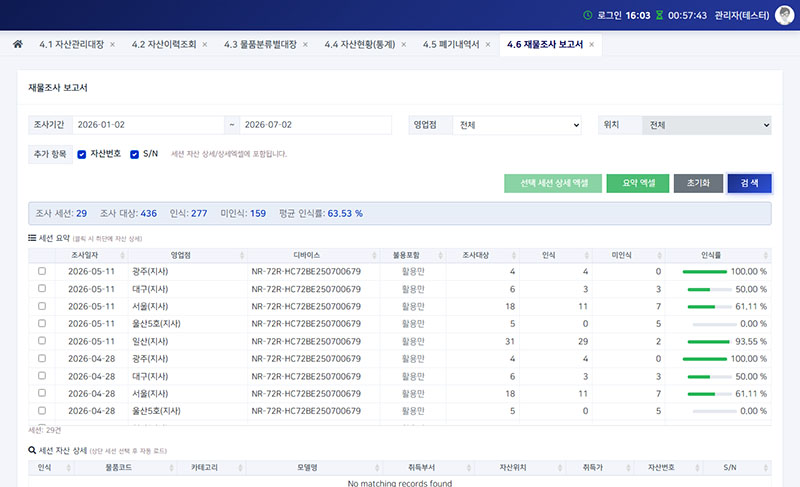Image resolution: width=800 pixels, height=487 pixels.
Task: Select the 2026-05-11 대구(지사) session checkbox
Action: tap(42, 289)
